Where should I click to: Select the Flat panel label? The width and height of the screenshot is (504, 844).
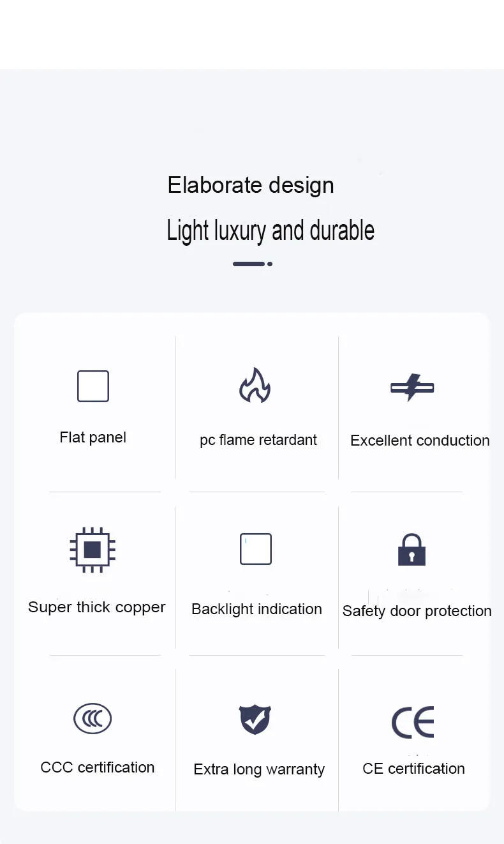pos(93,437)
